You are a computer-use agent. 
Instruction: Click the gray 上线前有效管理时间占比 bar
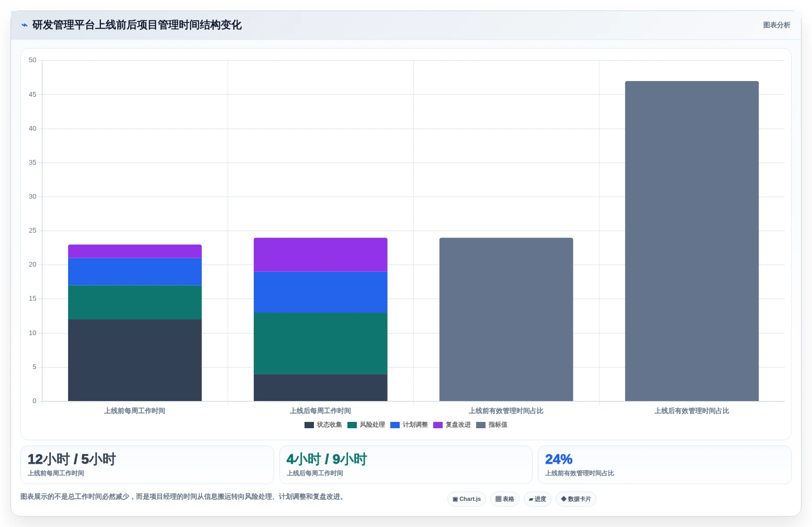(x=506, y=319)
